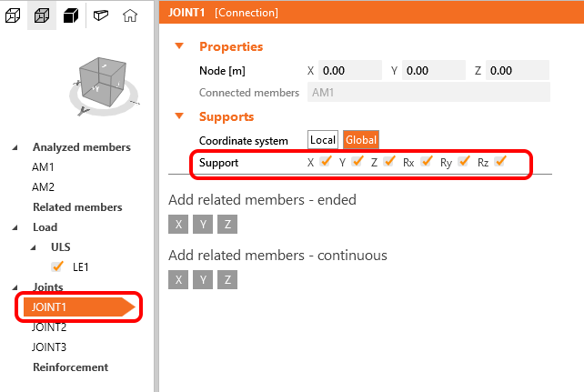
Task: Click the perspective plane view icon
Action: click(x=101, y=15)
